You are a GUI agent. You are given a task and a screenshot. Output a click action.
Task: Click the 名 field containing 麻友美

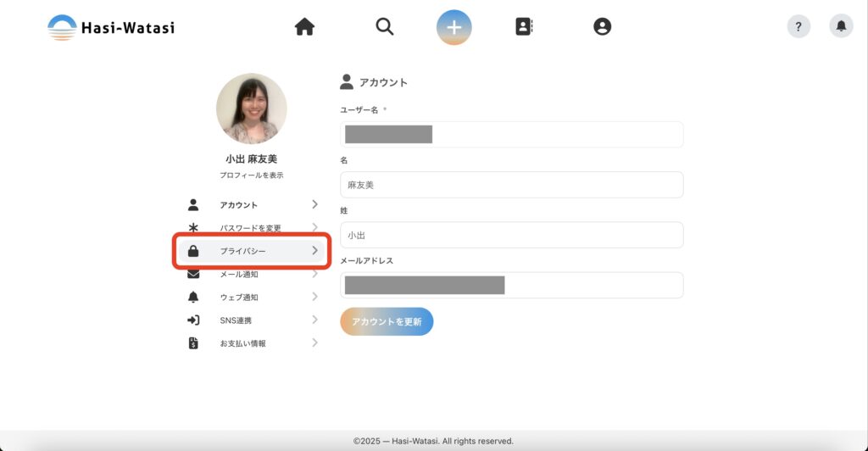tap(511, 185)
